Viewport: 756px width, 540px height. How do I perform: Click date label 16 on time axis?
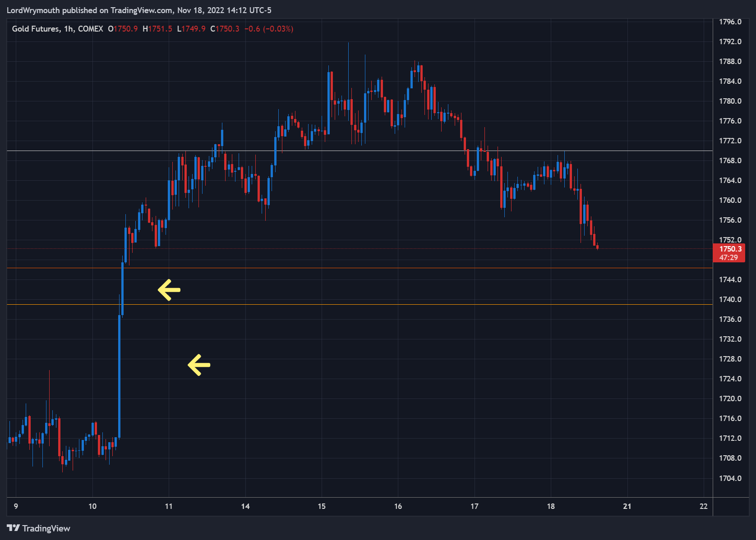398,506
